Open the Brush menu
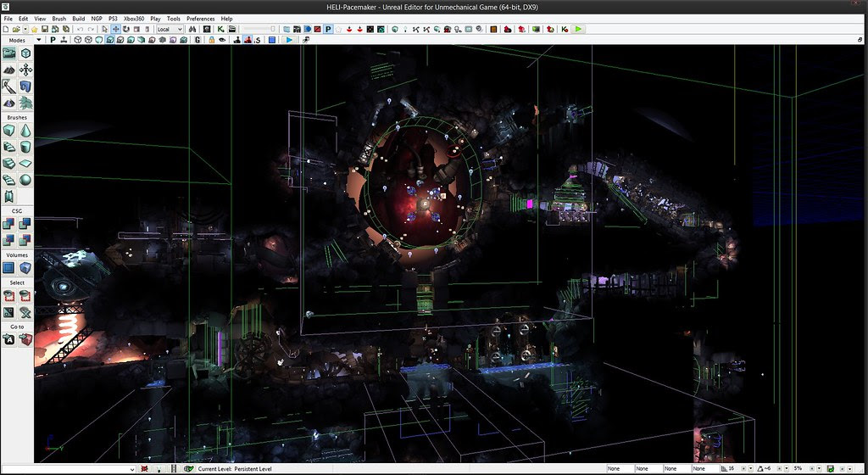 (58, 19)
